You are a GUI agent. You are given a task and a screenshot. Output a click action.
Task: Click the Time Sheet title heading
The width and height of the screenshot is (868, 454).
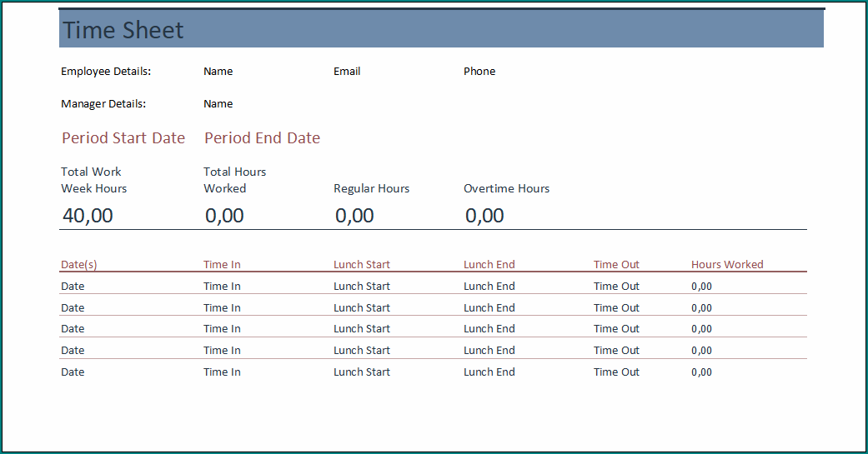(123, 30)
